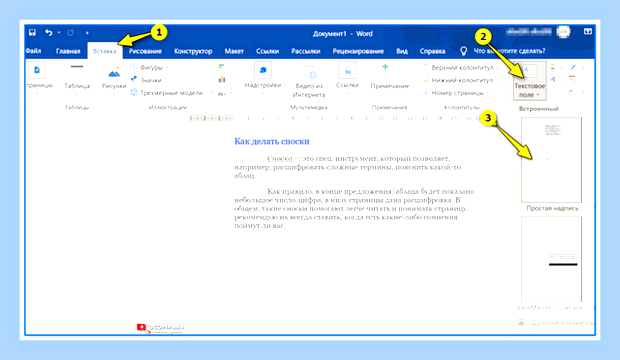Open the Quick Parts express blocks icon
The image size is (620, 360).
tap(552, 67)
